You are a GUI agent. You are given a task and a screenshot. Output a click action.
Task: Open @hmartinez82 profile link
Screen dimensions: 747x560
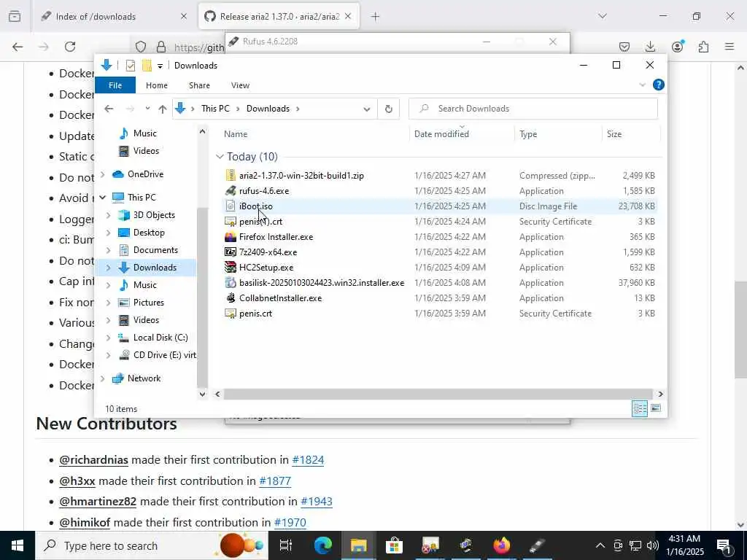tap(98, 502)
